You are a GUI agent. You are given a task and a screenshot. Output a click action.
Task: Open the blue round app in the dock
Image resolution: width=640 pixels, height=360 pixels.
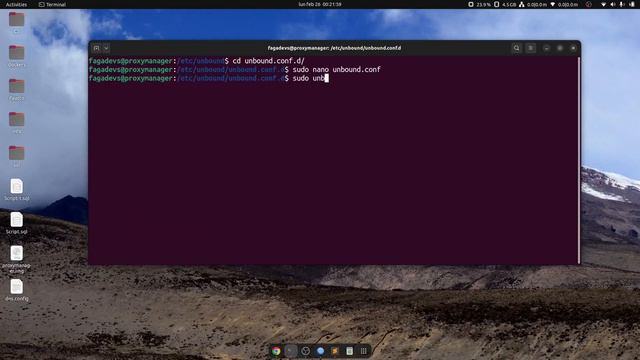tap(320, 351)
